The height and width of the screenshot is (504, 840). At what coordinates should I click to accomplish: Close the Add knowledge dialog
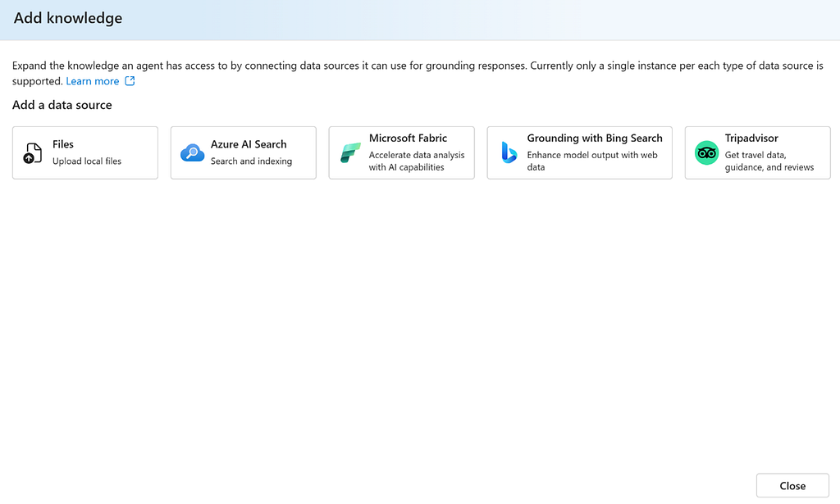coord(792,486)
